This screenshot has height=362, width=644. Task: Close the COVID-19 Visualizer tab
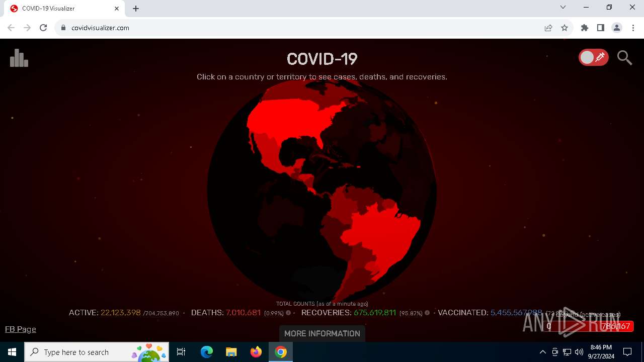tap(117, 9)
